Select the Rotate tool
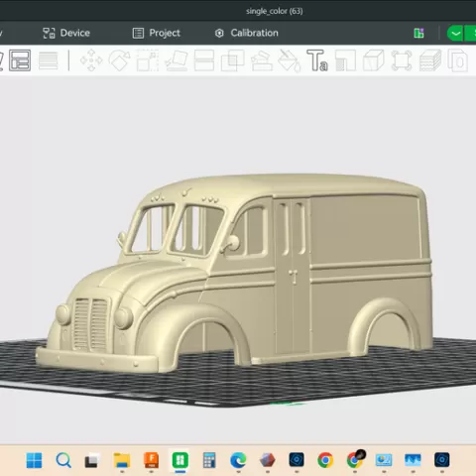Viewport: 476px width, 476px height. pyautogui.click(x=119, y=60)
